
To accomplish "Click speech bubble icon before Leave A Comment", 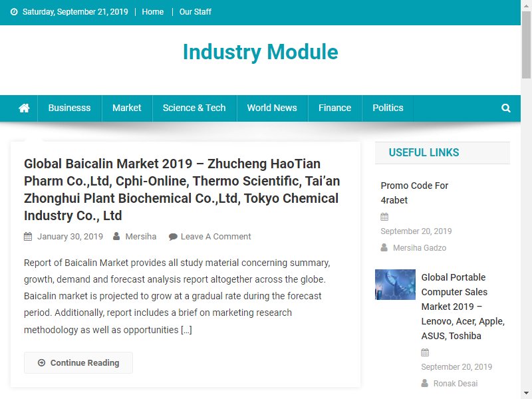I will click(x=173, y=237).
